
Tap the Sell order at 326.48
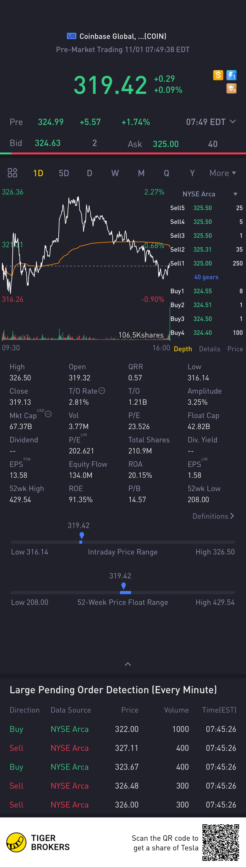click(123, 785)
